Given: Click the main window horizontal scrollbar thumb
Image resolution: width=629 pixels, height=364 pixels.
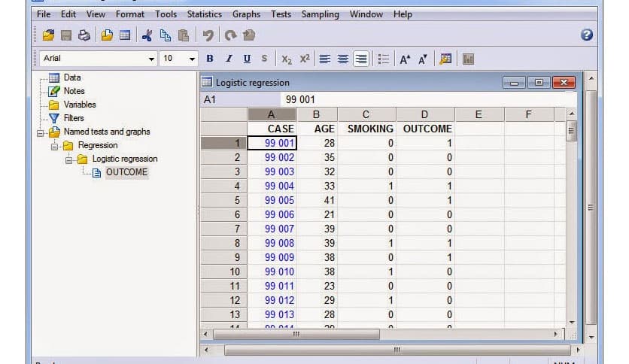Looking at the screenshot, I should [397, 350].
